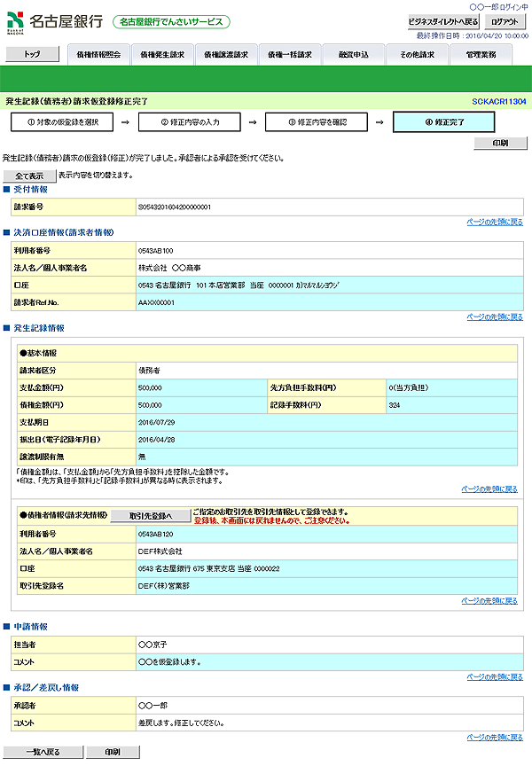Click ページの先頭に戻る under 債権者情報
Viewport: 532px width, 766px height.
[x=489, y=601]
